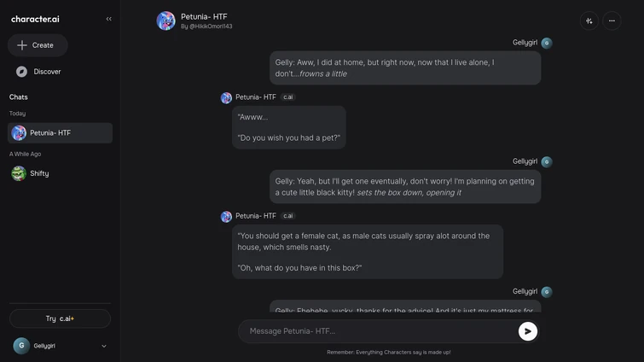644x362 pixels.
Task: Click the Shifty avatar thumbnail
Action: [19, 173]
